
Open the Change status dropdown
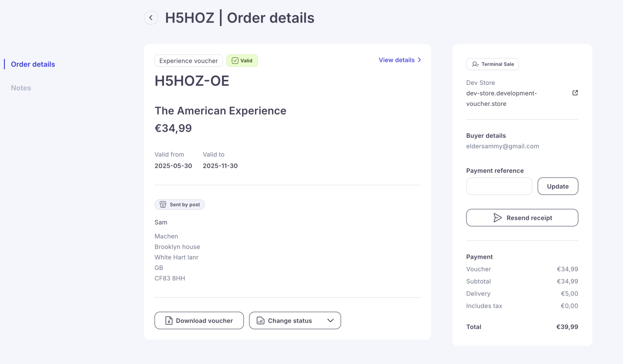tap(295, 320)
